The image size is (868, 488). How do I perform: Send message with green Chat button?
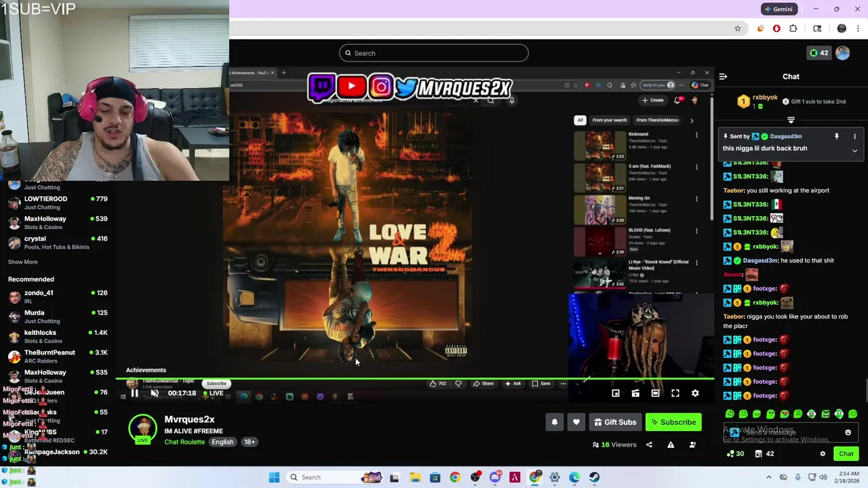pos(846,454)
